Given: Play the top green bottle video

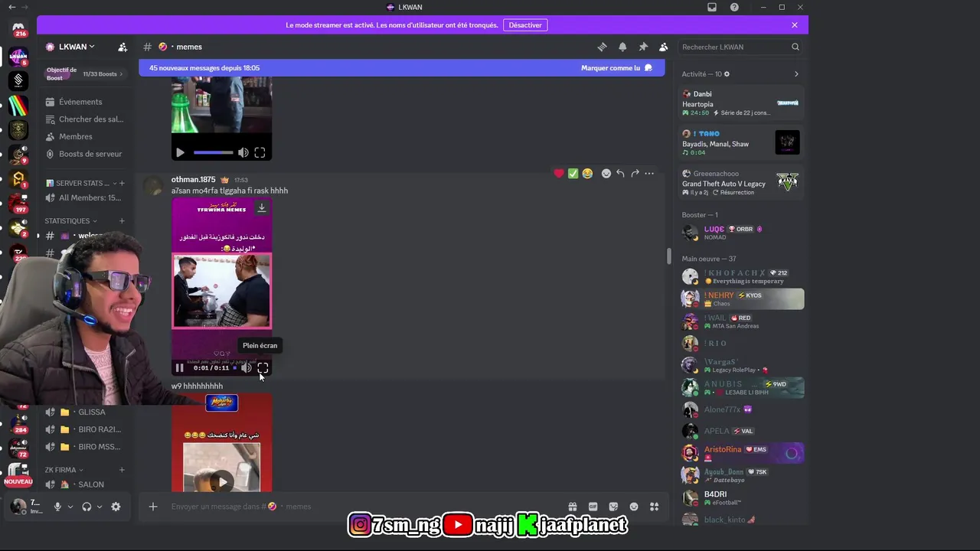Looking at the screenshot, I should pyautogui.click(x=180, y=152).
